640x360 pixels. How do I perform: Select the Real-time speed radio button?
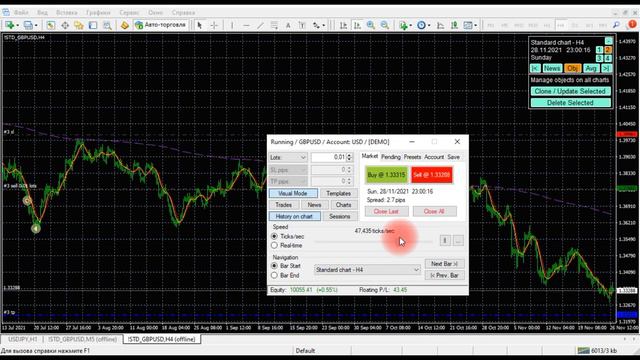(274, 245)
